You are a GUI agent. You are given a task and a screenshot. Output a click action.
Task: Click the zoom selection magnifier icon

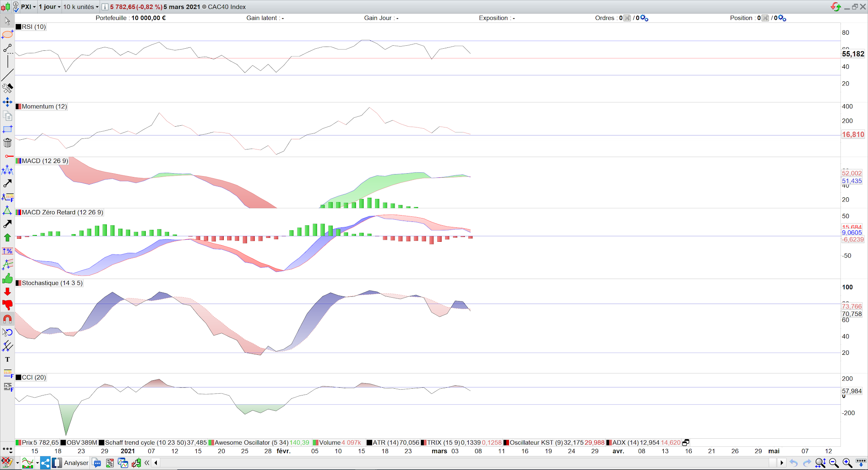(820, 463)
